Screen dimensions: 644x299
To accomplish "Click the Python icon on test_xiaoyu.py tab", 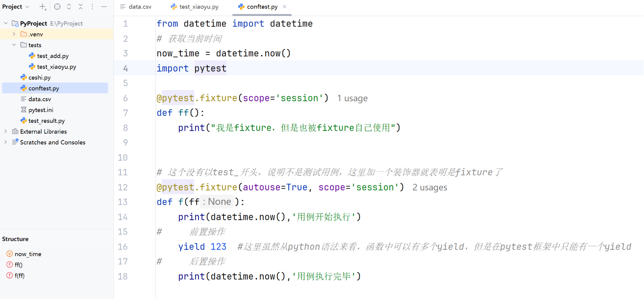I will (x=174, y=7).
